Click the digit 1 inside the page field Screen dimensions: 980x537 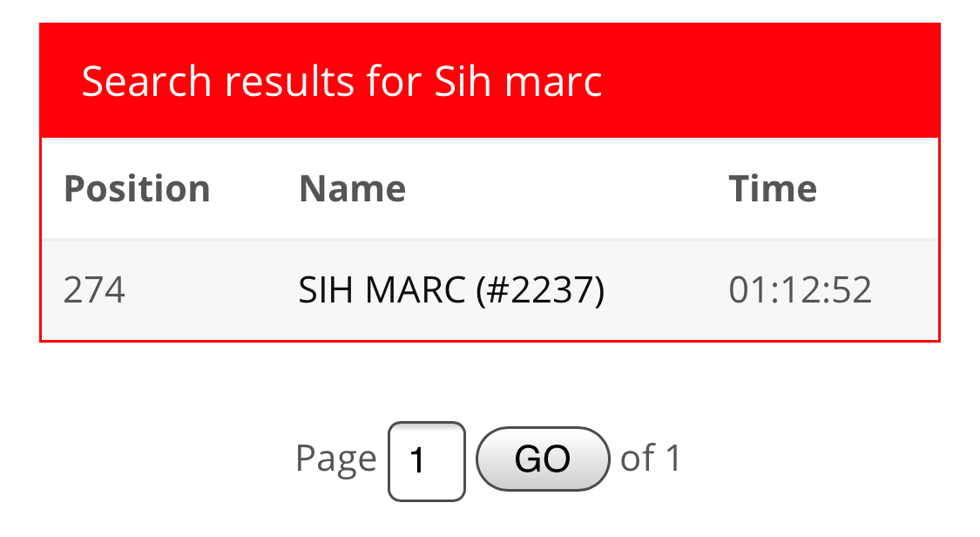pyautogui.click(x=417, y=461)
